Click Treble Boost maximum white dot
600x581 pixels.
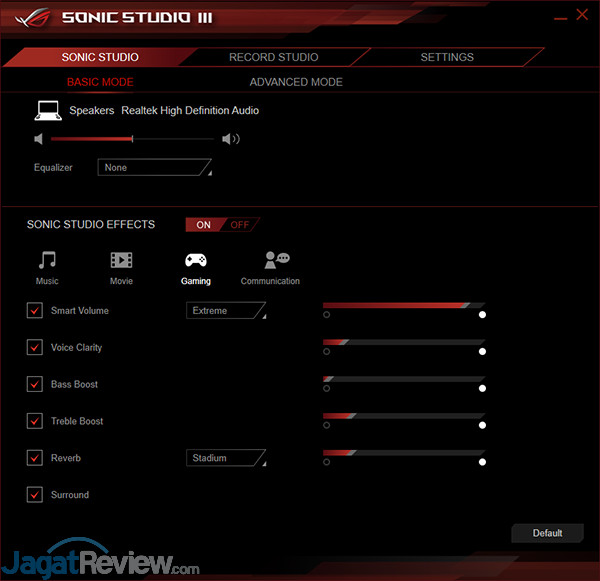click(x=482, y=425)
